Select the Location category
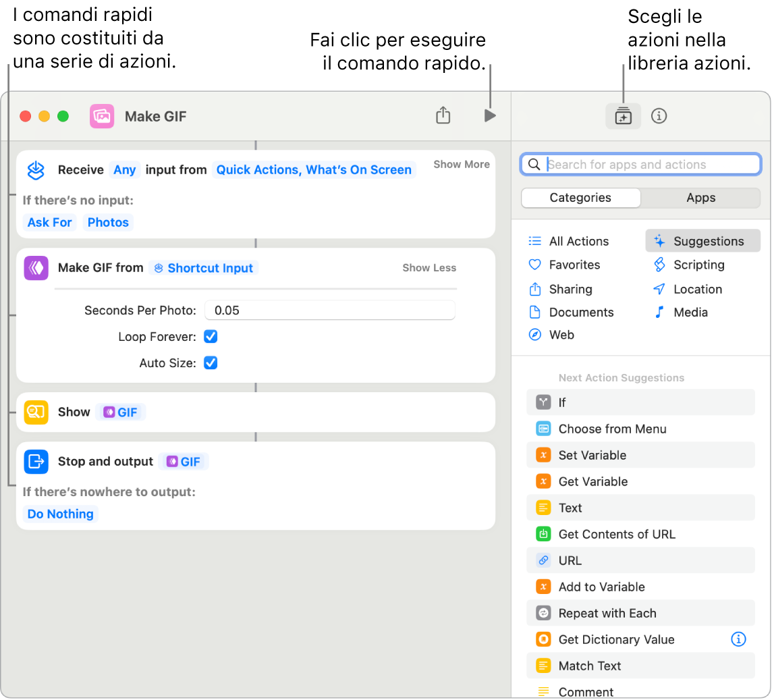772x700 pixels. [694, 289]
